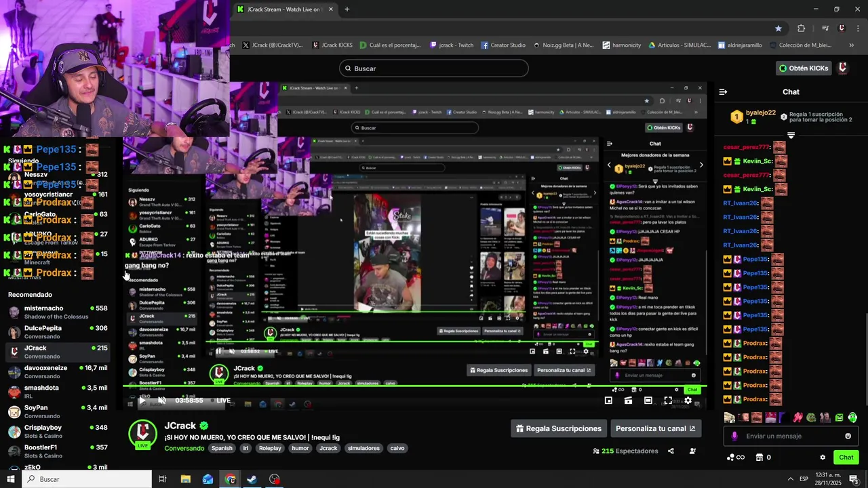Select the Pepe frog emote
The width and height of the screenshot is (868, 488).
tap(812, 418)
